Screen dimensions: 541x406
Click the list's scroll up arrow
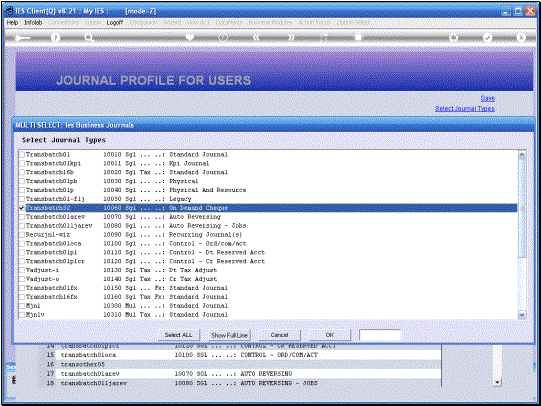coord(522,154)
